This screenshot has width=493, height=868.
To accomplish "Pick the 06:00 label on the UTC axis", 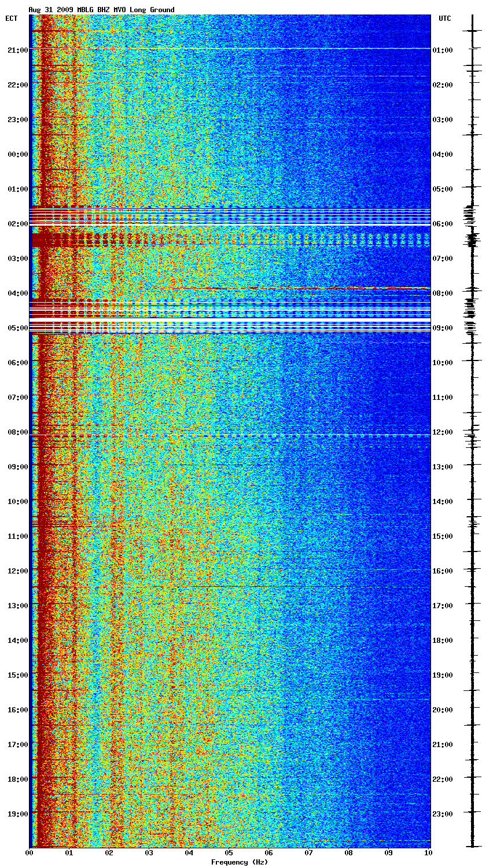I will (x=442, y=224).
